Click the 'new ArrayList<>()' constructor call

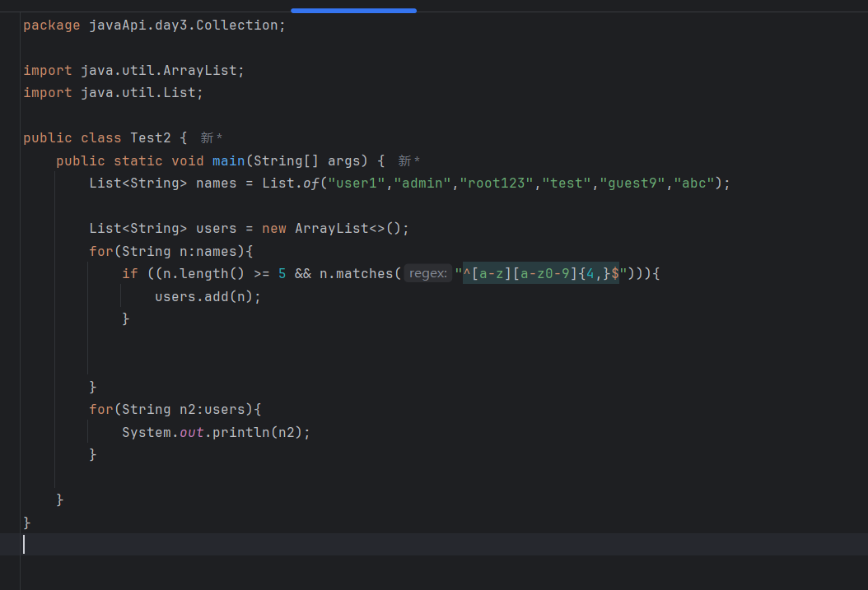(x=335, y=229)
